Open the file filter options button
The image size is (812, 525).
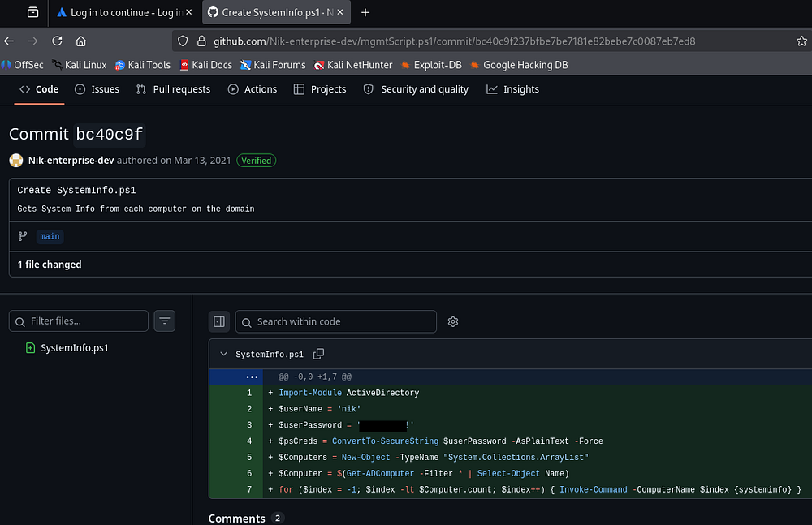[x=165, y=321]
